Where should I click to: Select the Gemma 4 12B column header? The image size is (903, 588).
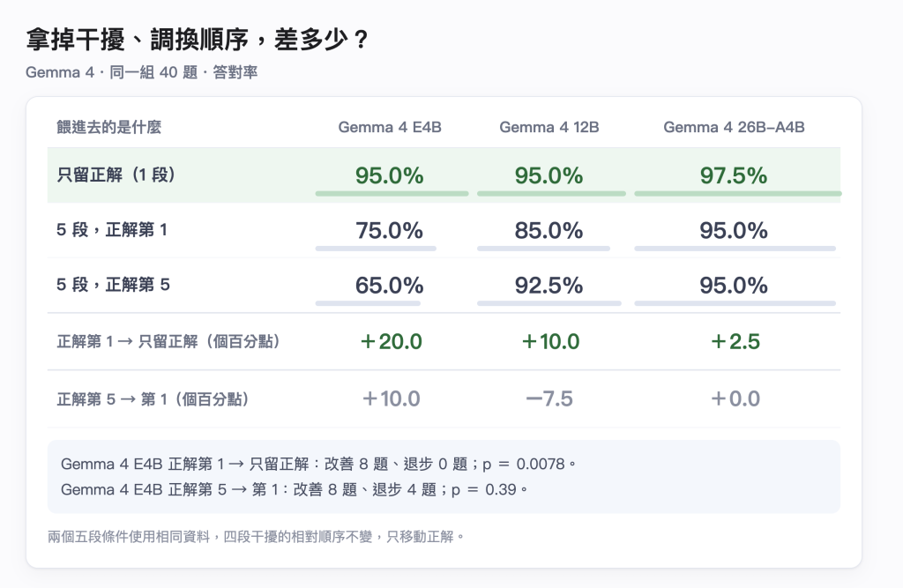click(x=549, y=127)
